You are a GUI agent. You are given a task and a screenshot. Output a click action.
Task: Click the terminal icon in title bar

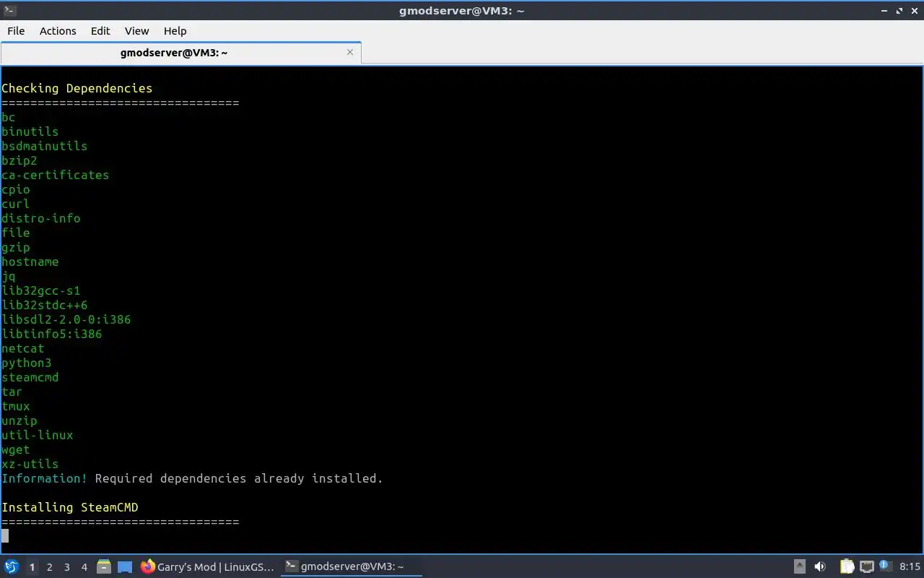click(x=9, y=10)
